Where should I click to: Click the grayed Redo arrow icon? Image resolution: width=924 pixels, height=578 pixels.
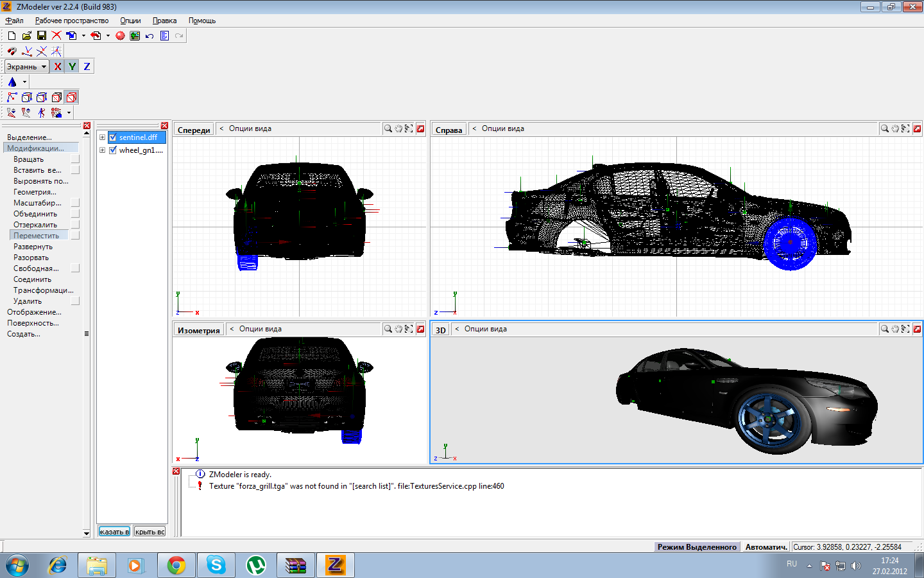pyautogui.click(x=179, y=36)
